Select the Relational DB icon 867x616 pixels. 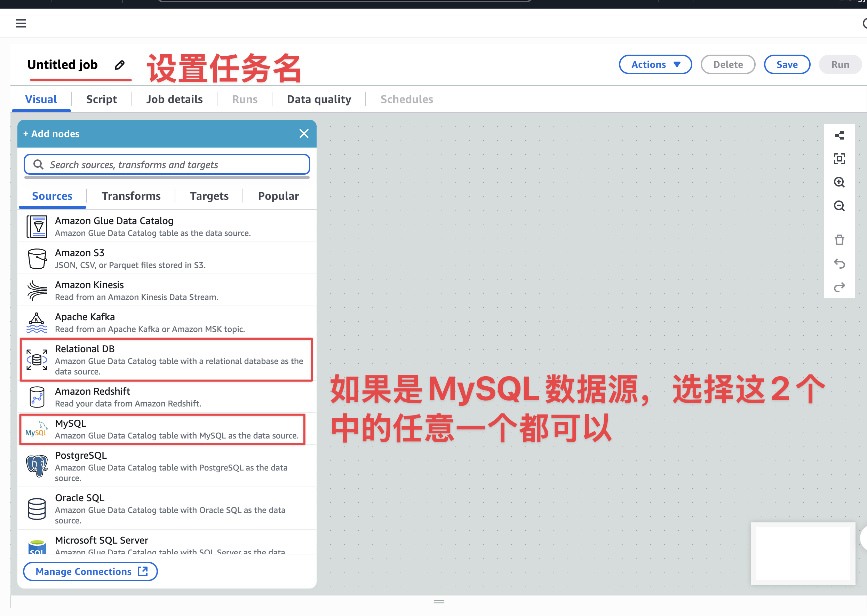[x=37, y=360]
